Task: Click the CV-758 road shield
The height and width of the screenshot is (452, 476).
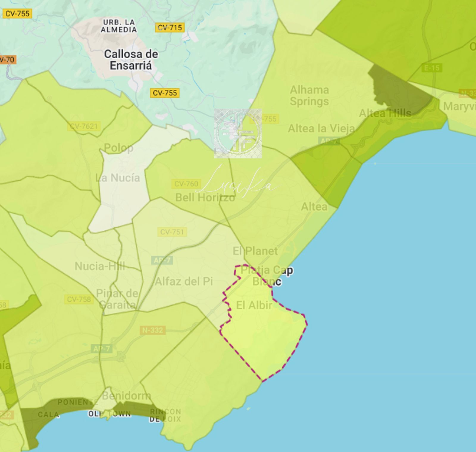Action: coord(79,299)
